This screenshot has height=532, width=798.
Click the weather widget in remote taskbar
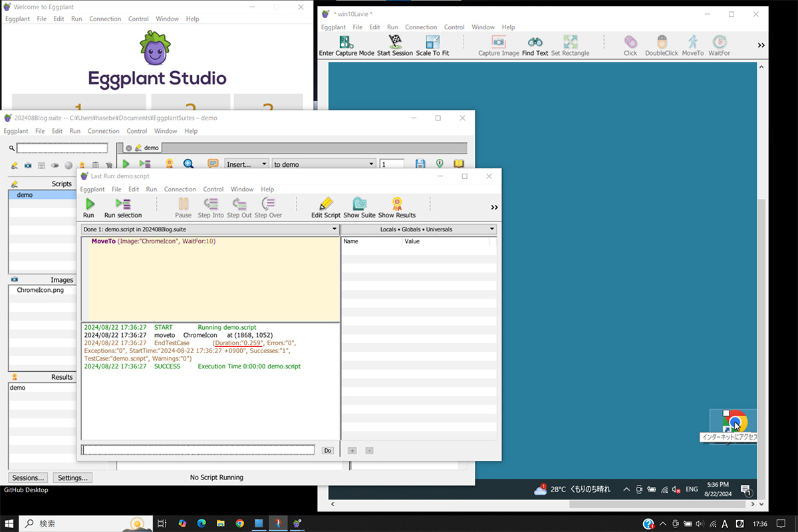(x=572, y=489)
